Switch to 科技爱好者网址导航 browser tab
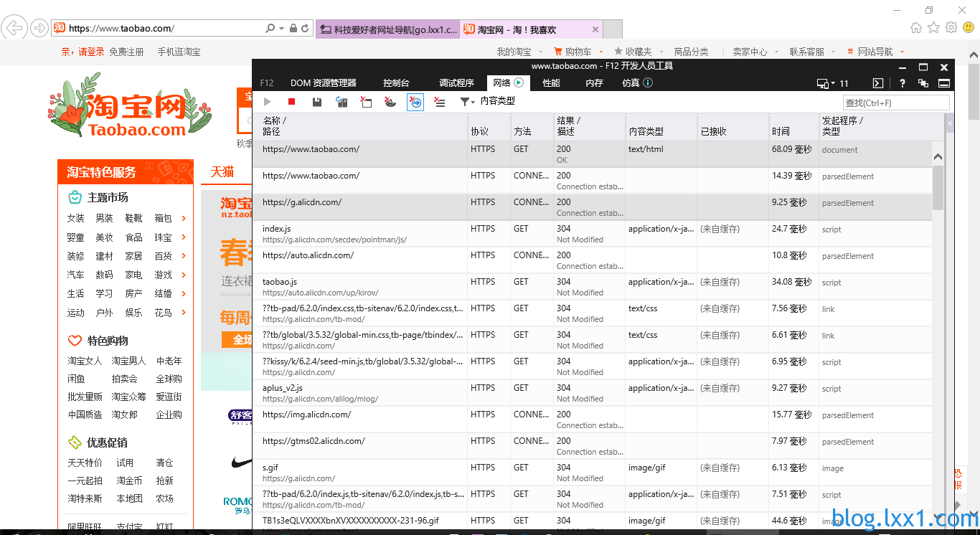The height and width of the screenshot is (535, 980). pos(387,29)
